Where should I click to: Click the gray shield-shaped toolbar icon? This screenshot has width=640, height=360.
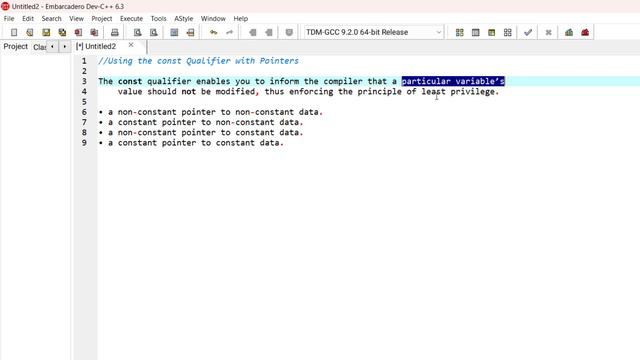click(x=289, y=32)
